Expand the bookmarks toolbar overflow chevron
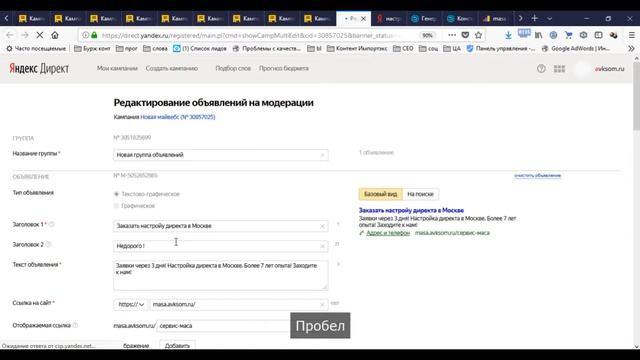Screen dimensions: 640x360 pos(631,48)
